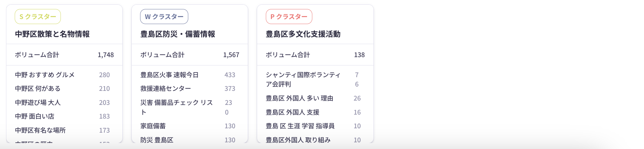
Task: Select keyword 中野 おすすめ グルメ
Action: [45, 75]
